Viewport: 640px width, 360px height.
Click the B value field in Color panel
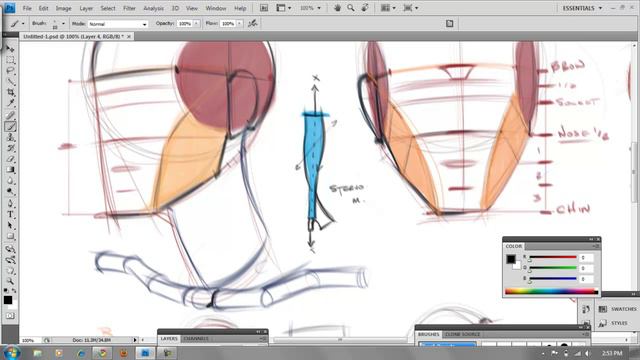click(587, 279)
